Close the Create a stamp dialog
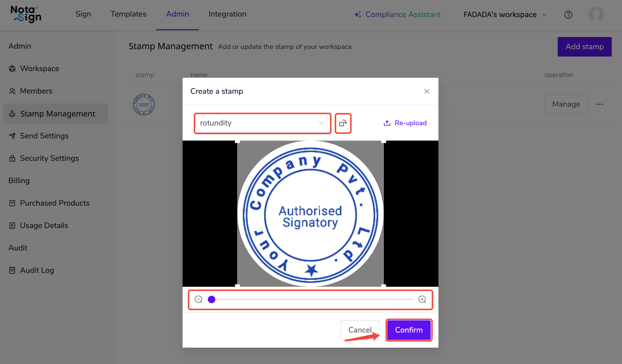The image size is (622, 364). pos(427,91)
